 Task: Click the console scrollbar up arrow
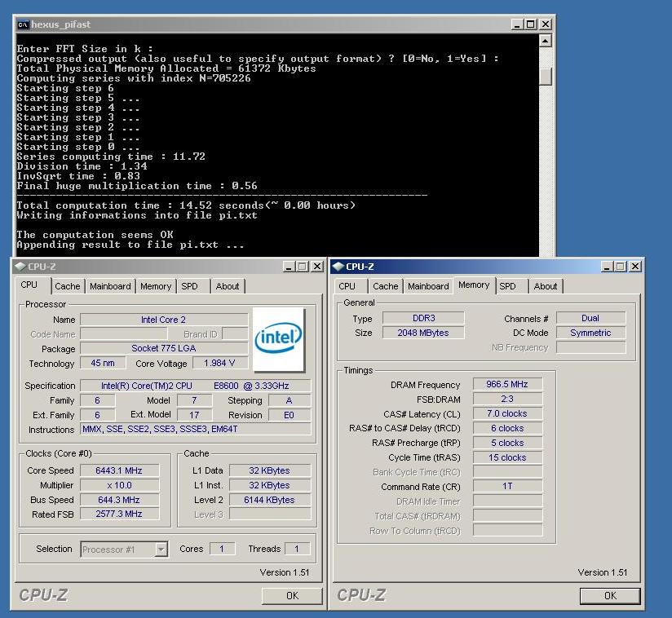pos(545,41)
